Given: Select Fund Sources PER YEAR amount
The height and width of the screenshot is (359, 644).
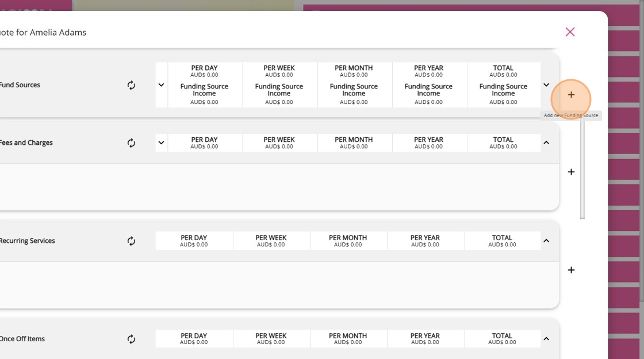Looking at the screenshot, I should click(x=428, y=75).
